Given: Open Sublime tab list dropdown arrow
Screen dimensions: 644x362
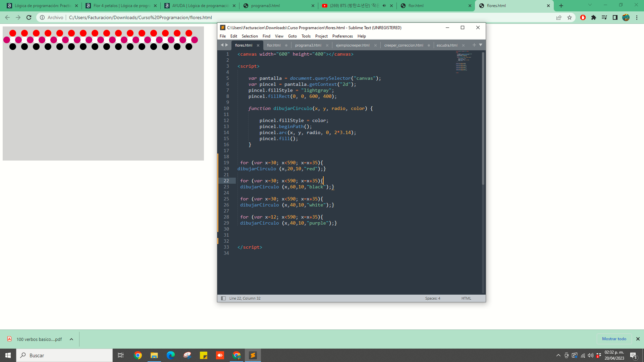Looking at the screenshot, I should pyautogui.click(x=481, y=45).
